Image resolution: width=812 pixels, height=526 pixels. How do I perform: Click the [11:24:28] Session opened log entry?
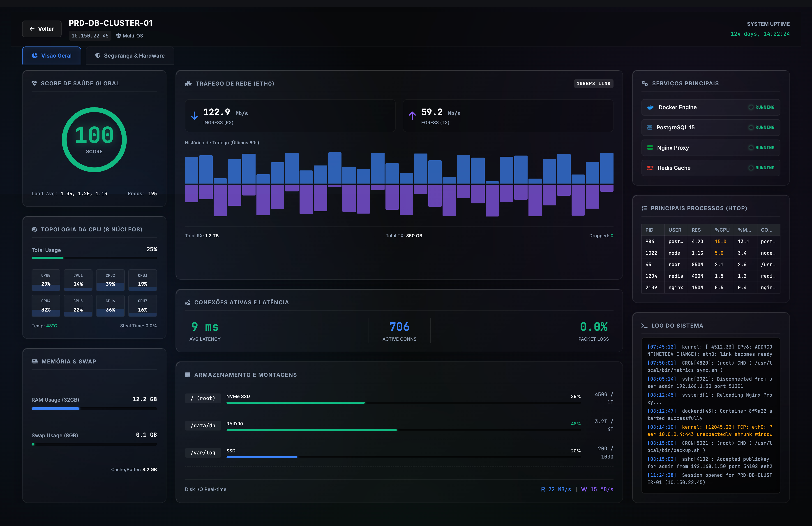pyautogui.click(x=710, y=479)
